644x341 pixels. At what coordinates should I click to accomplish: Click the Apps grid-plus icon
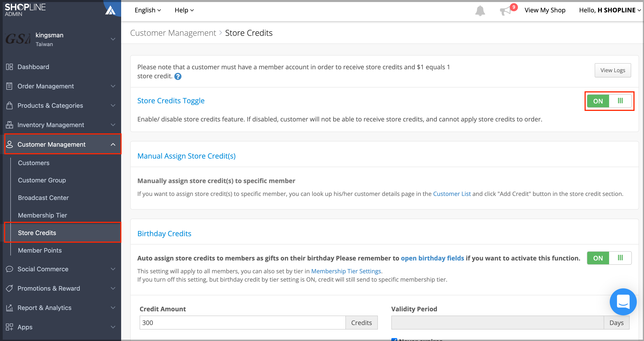(x=9, y=327)
